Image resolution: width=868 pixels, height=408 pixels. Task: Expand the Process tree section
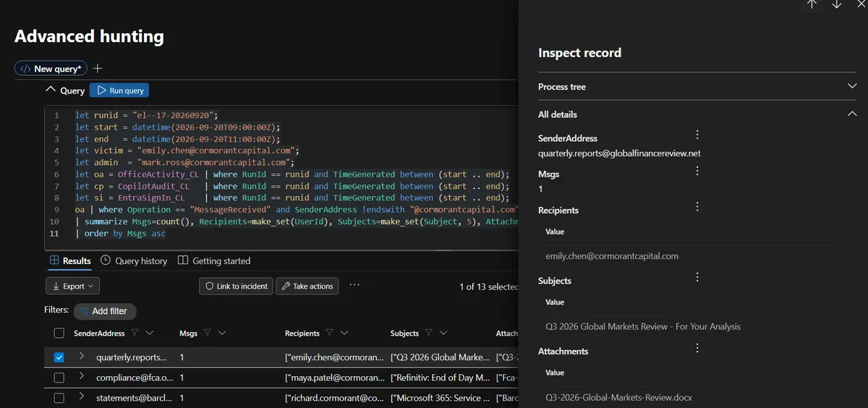[x=851, y=86]
